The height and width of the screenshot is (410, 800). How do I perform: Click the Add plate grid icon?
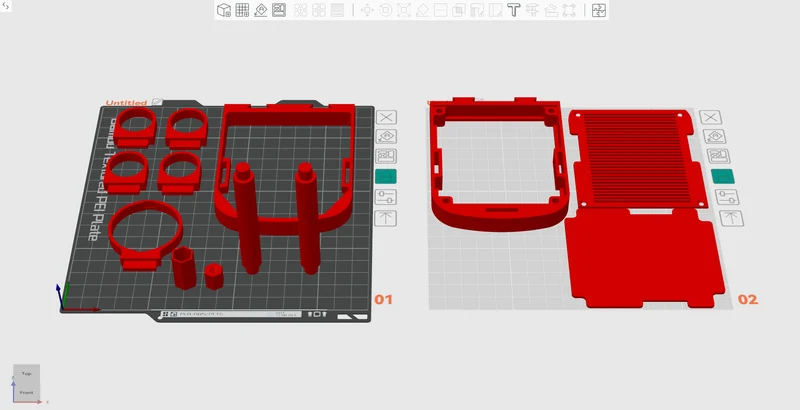click(242, 10)
